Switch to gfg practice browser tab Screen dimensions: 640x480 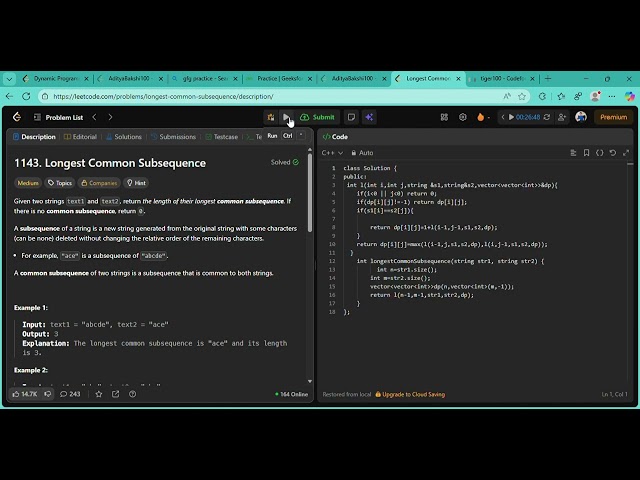[205, 78]
